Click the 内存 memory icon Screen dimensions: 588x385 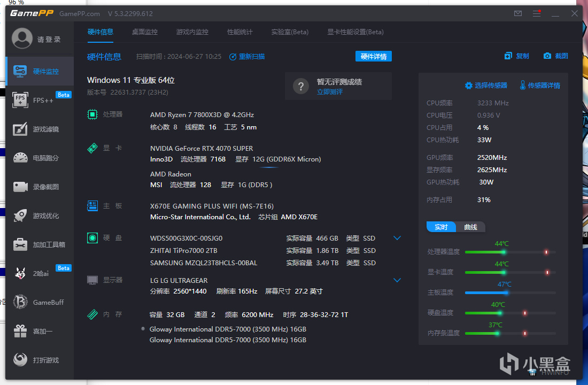[92, 314]
